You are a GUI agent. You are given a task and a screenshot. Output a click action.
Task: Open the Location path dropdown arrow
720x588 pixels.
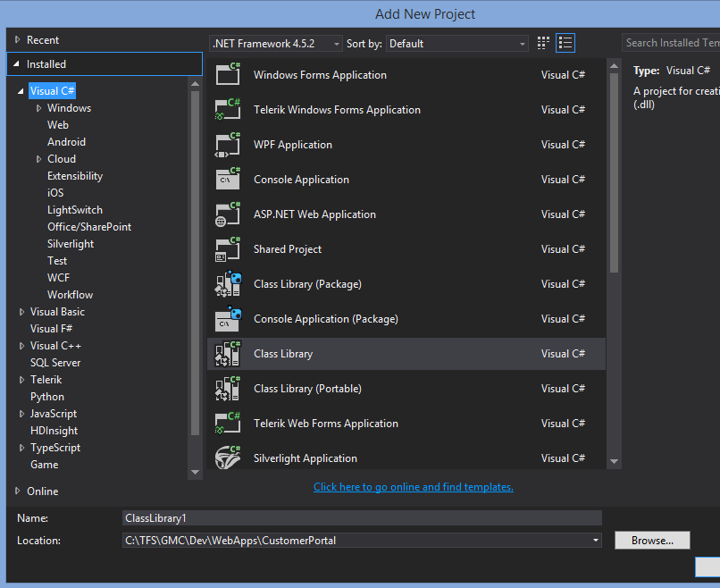[596, 541]
